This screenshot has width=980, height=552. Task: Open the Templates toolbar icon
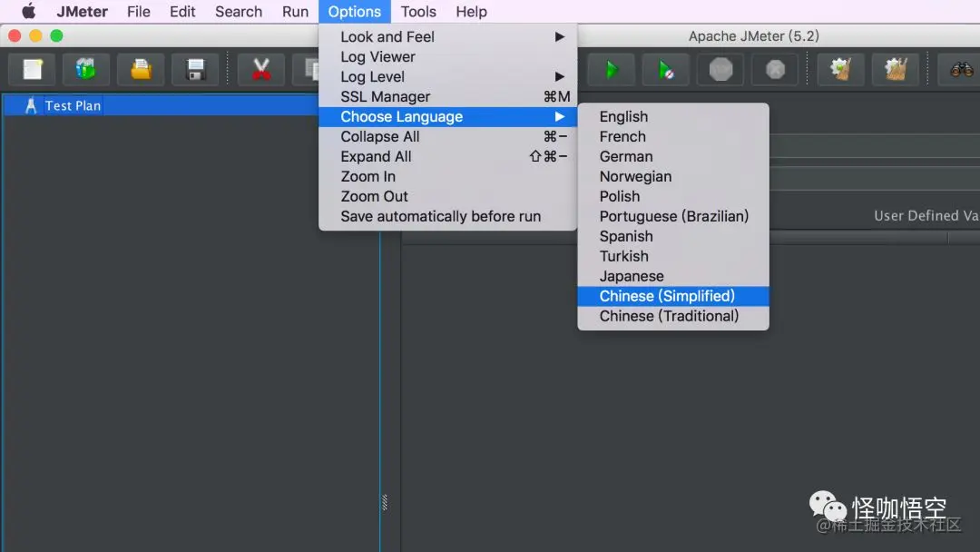coord(86,69)
